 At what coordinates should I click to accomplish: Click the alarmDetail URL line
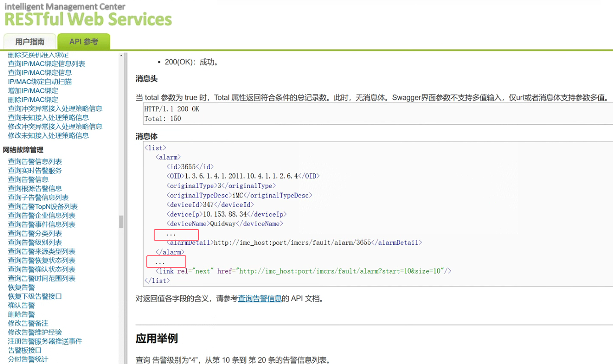294,243
